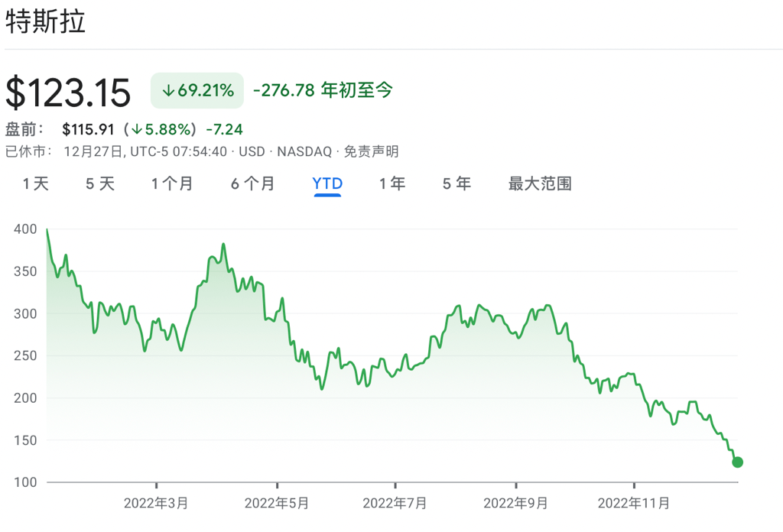Select the 1年 range
This screenshot has height=532, width=783.
click(391, 183)
